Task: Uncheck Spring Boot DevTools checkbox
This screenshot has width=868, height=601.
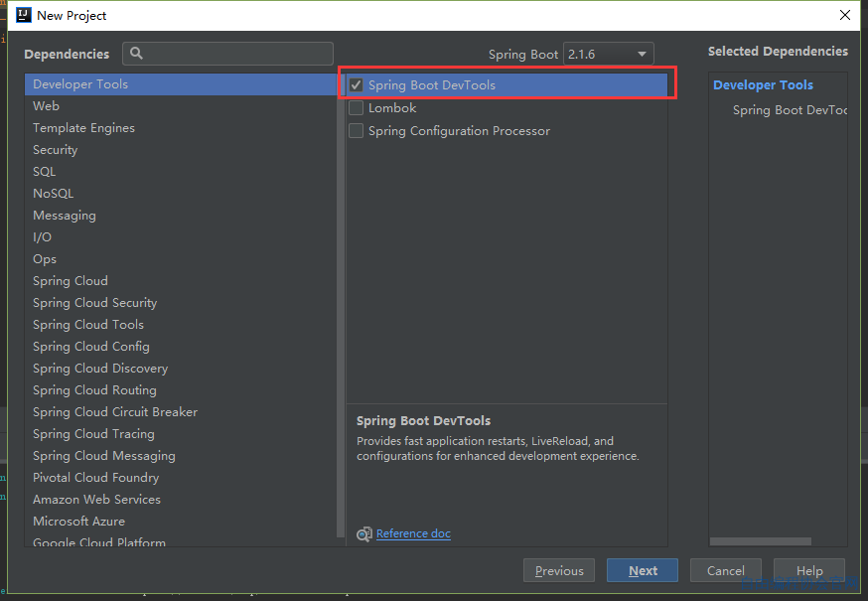Action: [x=356, y=84]
